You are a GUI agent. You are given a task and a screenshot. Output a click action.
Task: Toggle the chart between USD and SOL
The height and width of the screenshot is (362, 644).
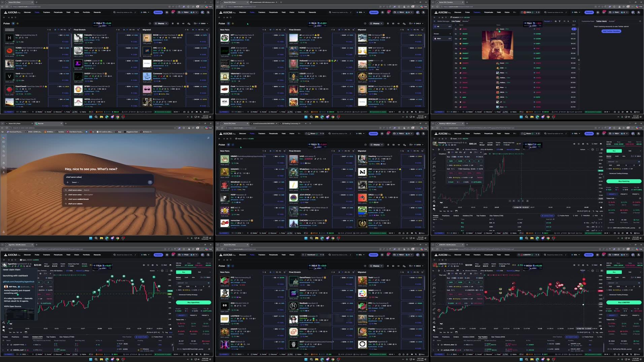click(500, 150)
